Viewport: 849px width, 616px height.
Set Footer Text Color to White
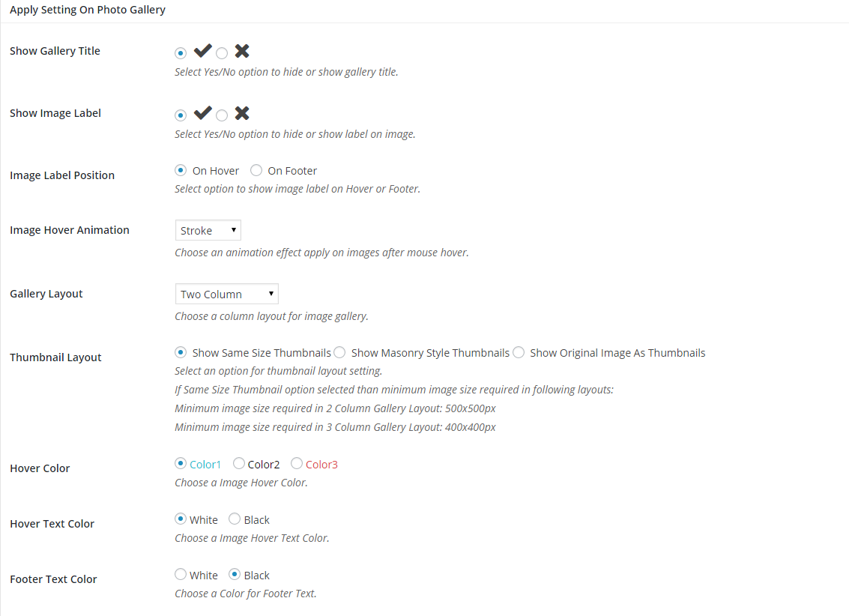pos(181,575)
